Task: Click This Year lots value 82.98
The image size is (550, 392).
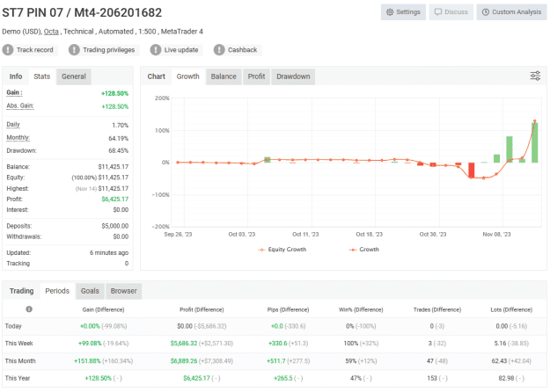Action: pyautogui.click(x=506, y=378)
